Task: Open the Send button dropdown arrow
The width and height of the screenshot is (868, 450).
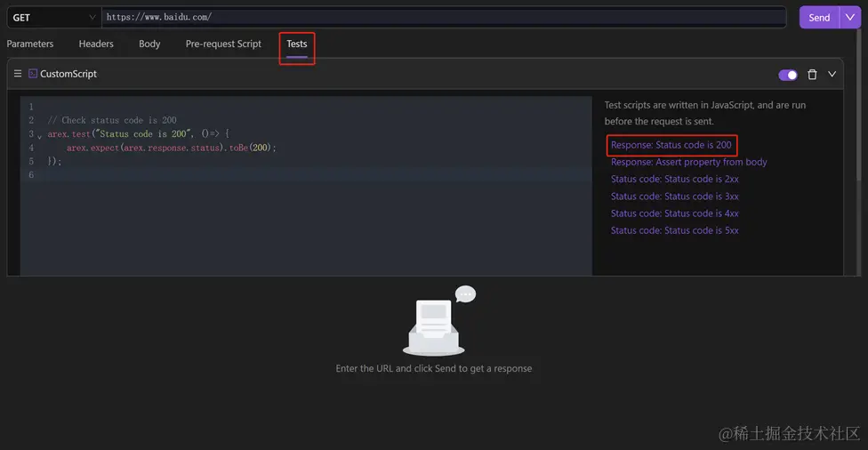Action: point(849,17)
